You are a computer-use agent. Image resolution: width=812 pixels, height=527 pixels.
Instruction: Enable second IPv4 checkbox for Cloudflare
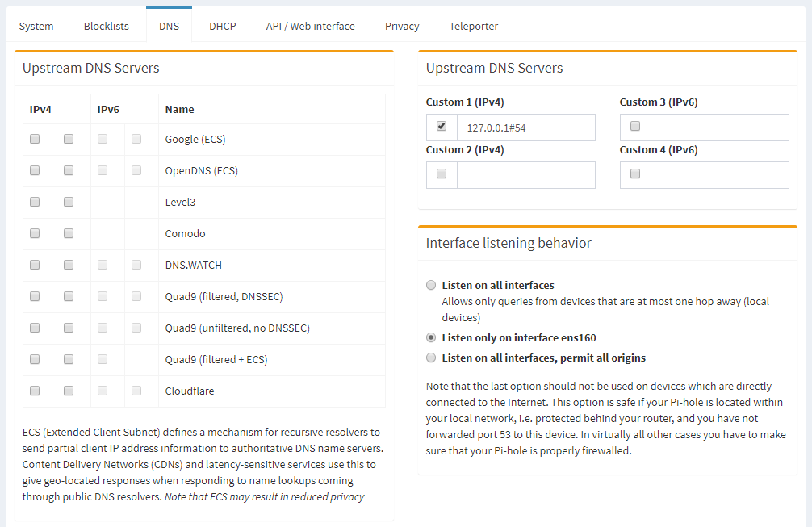coord(69,391)
